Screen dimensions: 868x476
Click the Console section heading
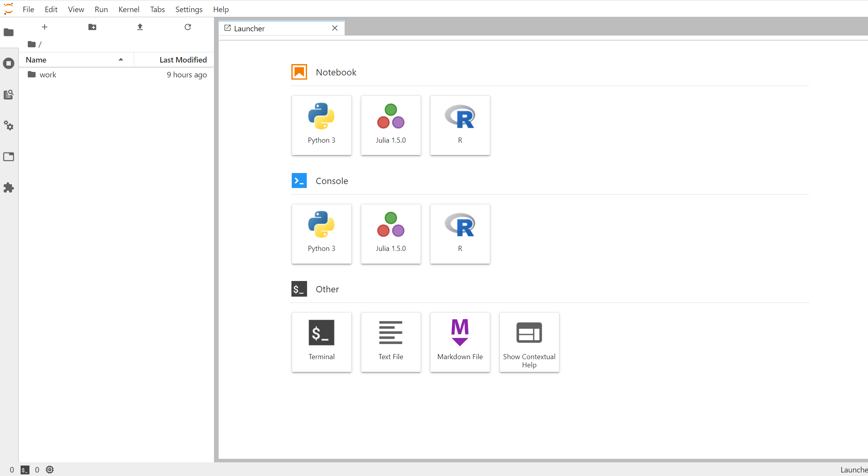tap(332, 181)
